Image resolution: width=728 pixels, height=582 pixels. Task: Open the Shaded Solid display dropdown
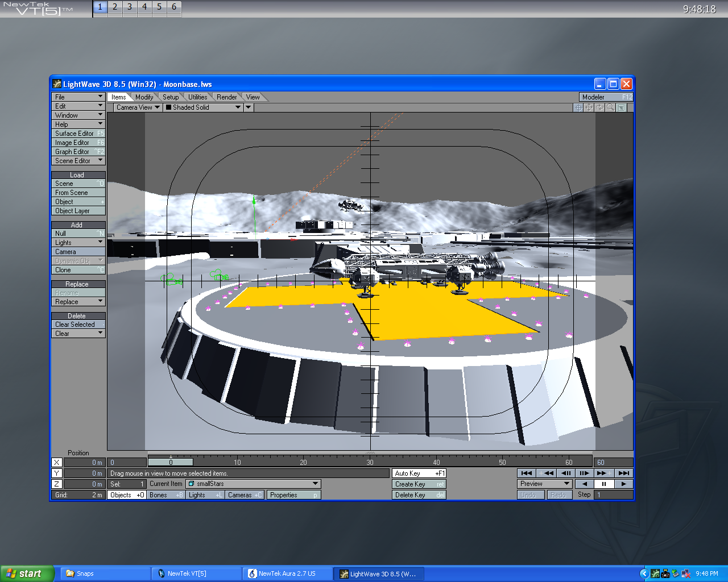click(203, 107)
